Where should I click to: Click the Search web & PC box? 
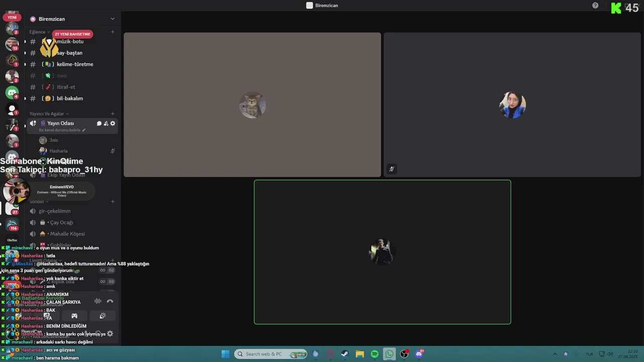tap(271, 354)
